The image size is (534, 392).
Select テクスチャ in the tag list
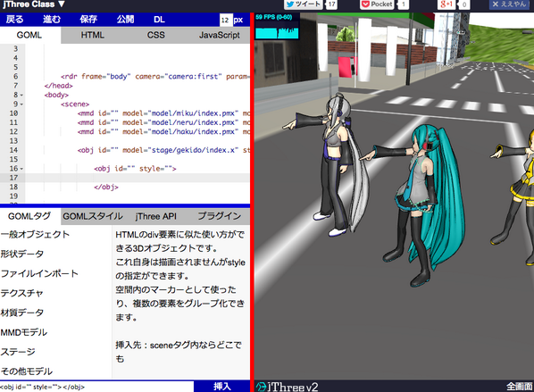point(21,293)
